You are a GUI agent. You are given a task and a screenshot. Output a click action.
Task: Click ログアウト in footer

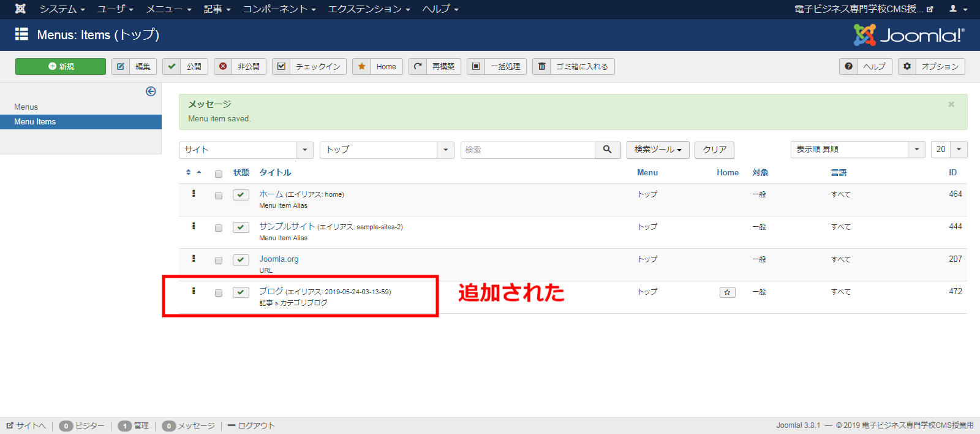(251, 425)
